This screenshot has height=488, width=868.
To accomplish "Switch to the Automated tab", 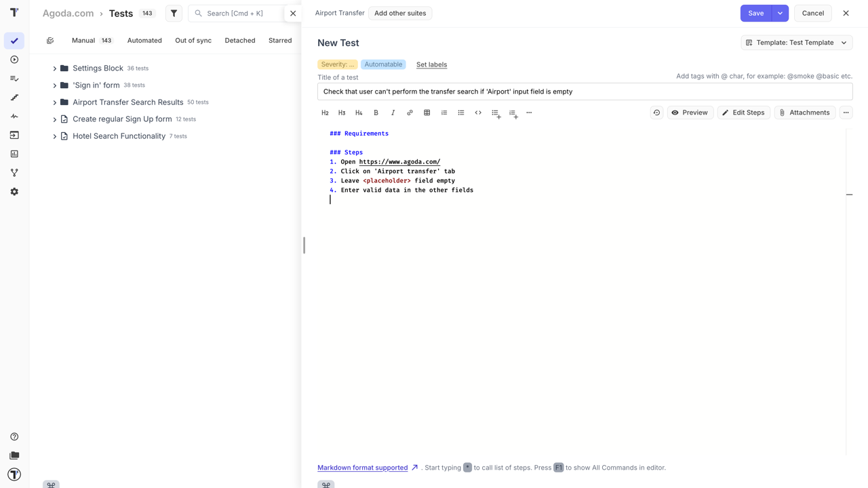I will pos(144,41).
